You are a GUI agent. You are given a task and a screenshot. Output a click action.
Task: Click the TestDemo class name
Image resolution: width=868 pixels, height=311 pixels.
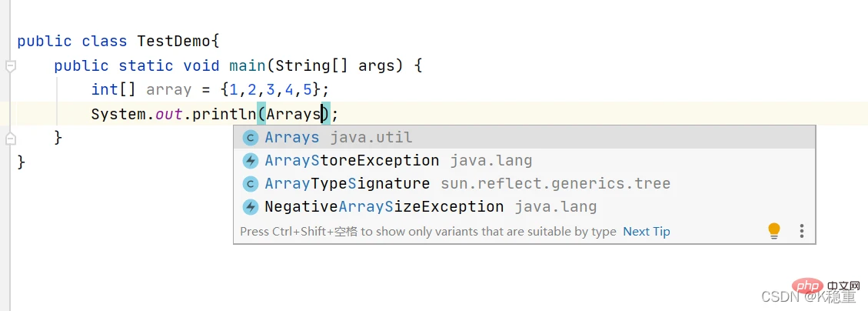point(174,42)
